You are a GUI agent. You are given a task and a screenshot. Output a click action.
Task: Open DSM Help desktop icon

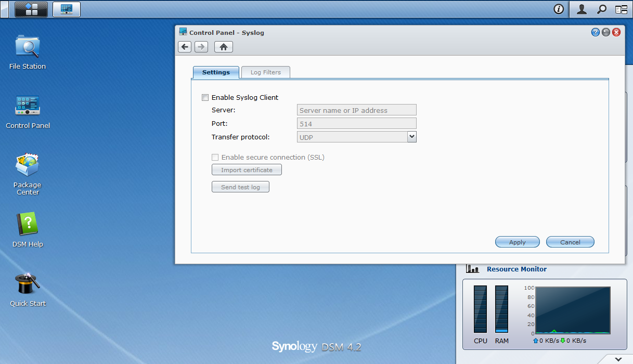coord(28,230)
